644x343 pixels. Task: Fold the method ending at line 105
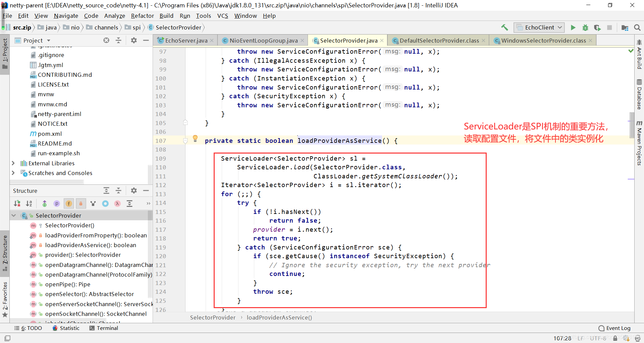(x=185, y=123)
